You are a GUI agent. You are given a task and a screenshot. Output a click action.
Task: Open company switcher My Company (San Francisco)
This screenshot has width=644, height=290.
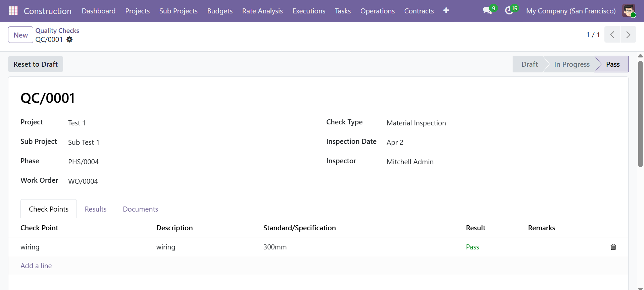click(571, 11)
